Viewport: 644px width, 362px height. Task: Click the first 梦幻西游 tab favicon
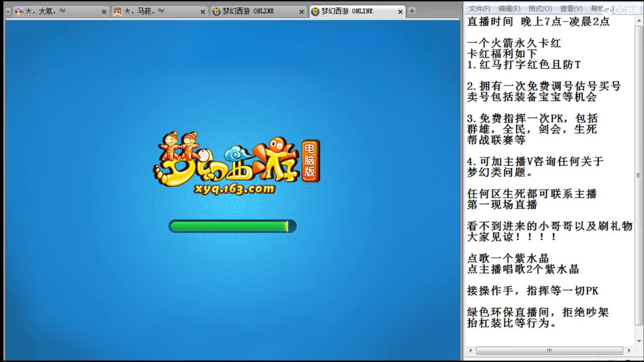pos(216,12)
